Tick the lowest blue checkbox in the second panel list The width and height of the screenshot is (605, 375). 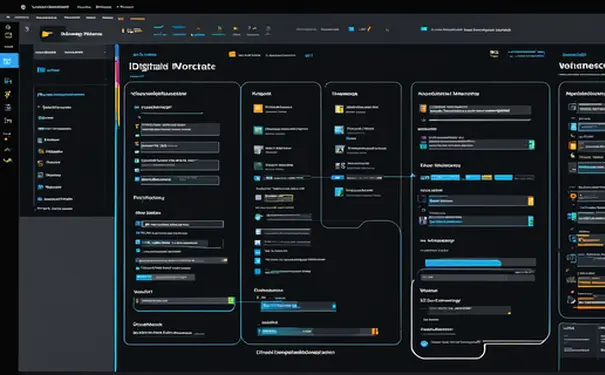pyautogui.click(x=257, y=271)
